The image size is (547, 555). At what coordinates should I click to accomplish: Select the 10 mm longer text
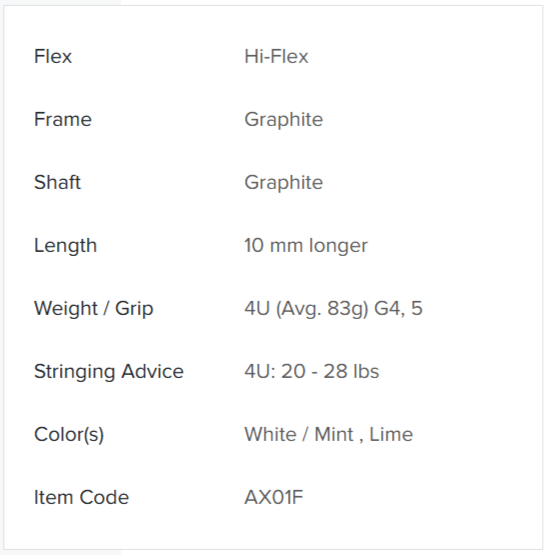point(306,246)
